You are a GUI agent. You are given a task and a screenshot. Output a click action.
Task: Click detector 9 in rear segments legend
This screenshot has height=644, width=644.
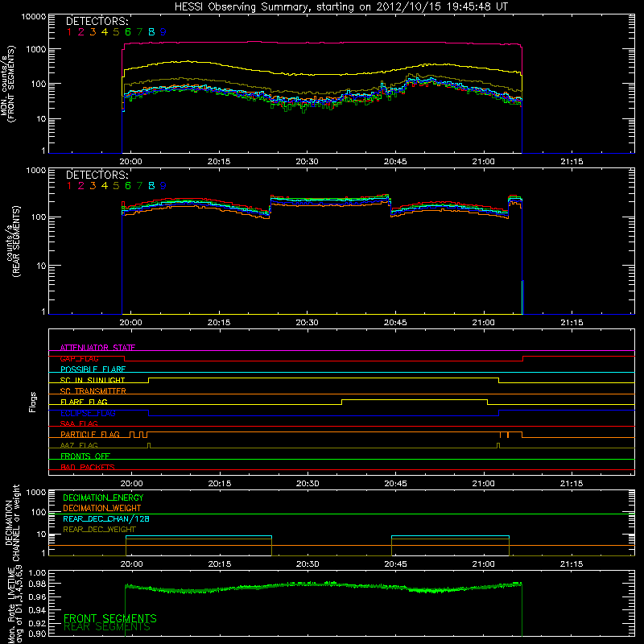163,186
